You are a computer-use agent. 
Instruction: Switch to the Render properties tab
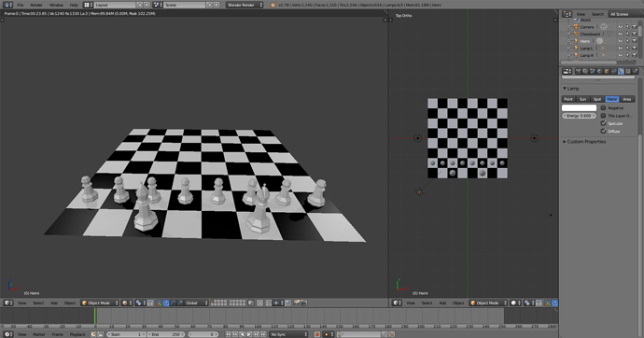(x=579, y=72)
